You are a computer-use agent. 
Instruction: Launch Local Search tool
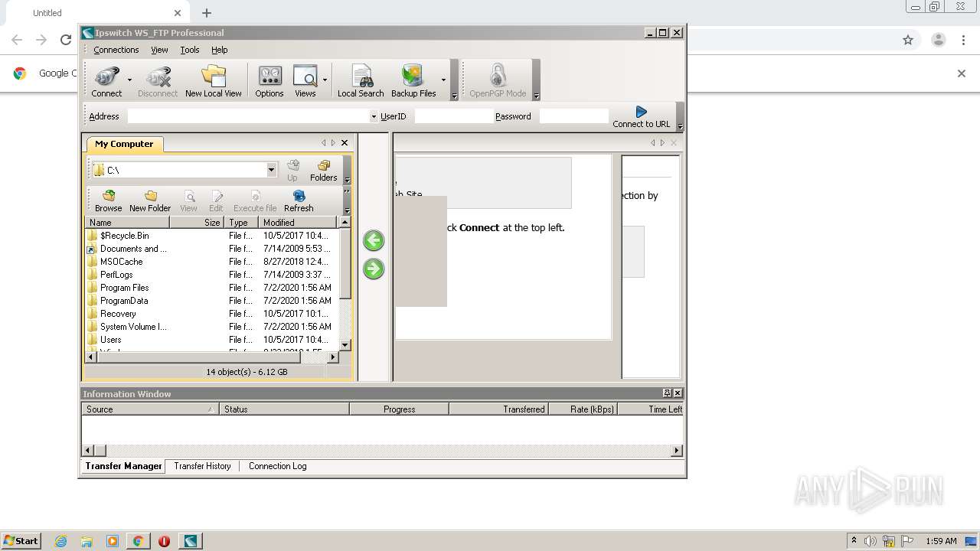(361, 81)
